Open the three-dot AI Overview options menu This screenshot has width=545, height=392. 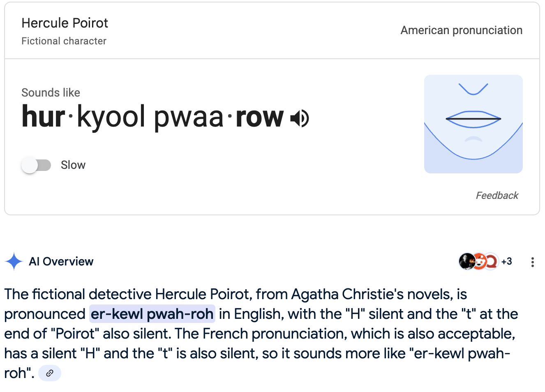tap(532, 262)
